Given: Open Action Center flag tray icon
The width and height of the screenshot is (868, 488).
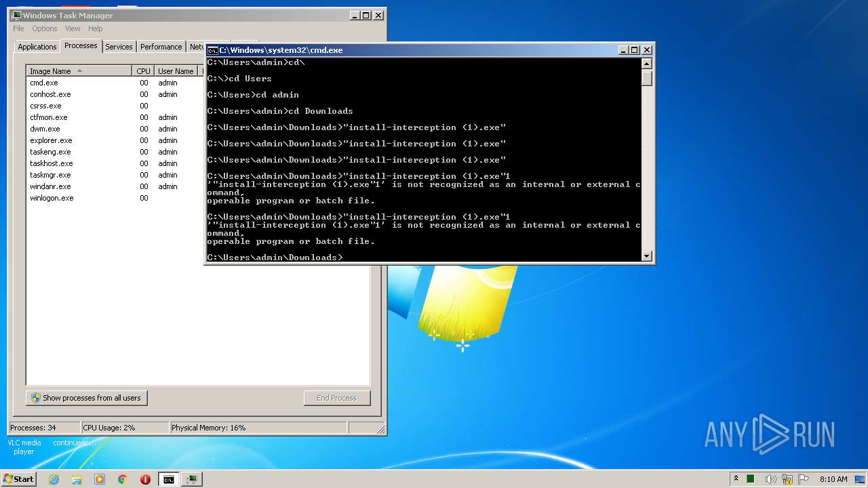Looking at the screenshot, I should point(803,479).
